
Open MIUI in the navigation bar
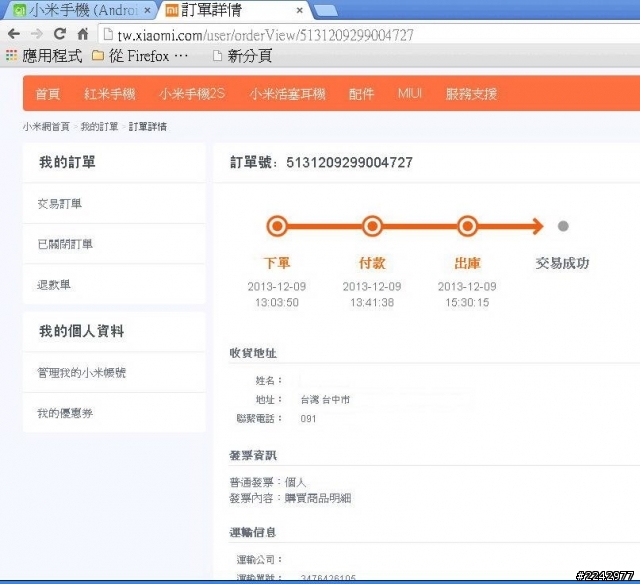[410, 94]
